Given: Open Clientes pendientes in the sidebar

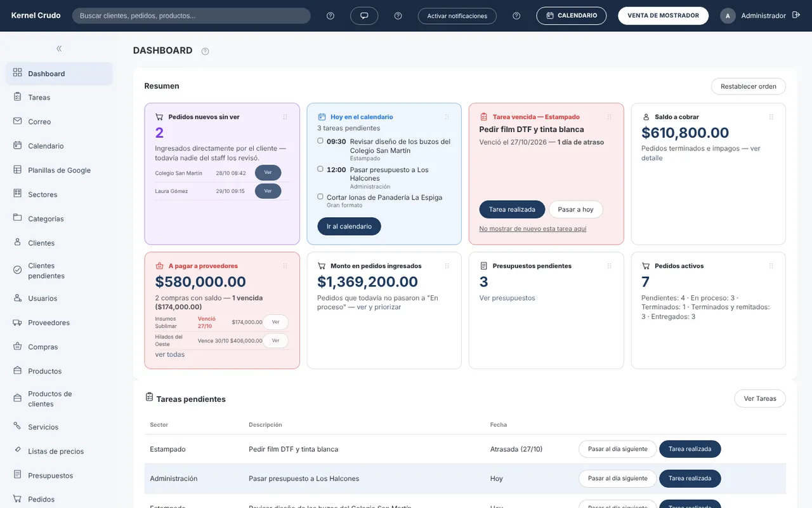Looking at the screenshot, I should click(x=59, y=271).
